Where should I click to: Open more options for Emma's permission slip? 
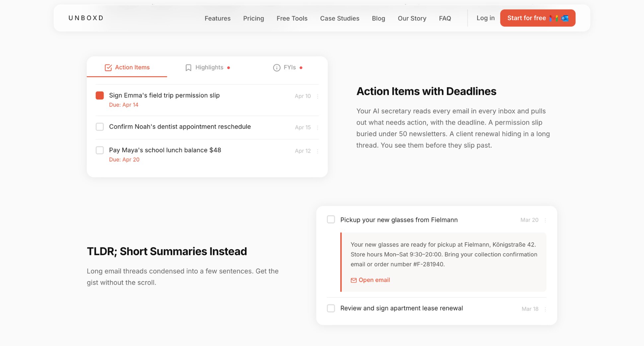pos(318,96)
